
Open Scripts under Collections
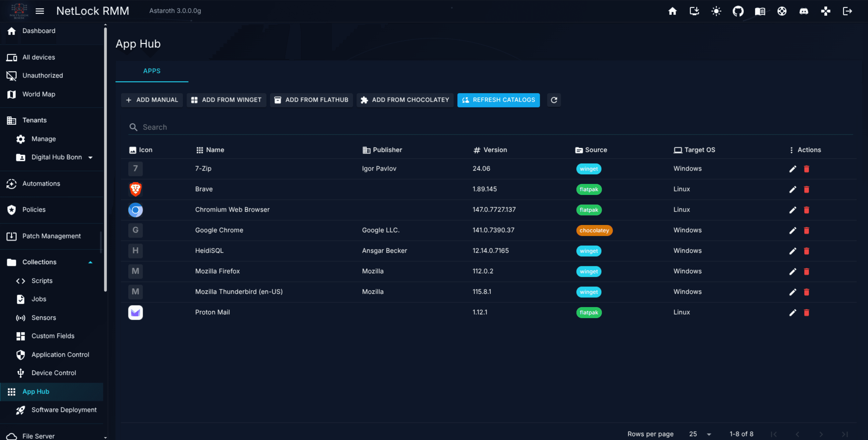tap(52, 281)
